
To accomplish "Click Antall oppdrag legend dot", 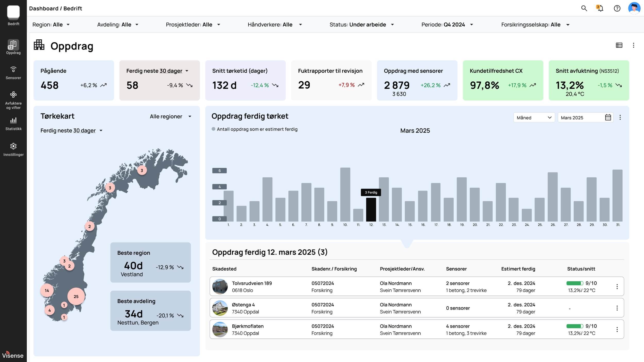I will pyautogui.click(x=213, y=129).
